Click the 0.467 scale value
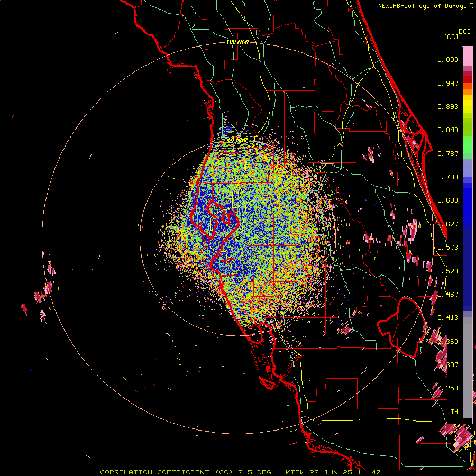Screen dimensions: 476x476 tap(448, 295)
